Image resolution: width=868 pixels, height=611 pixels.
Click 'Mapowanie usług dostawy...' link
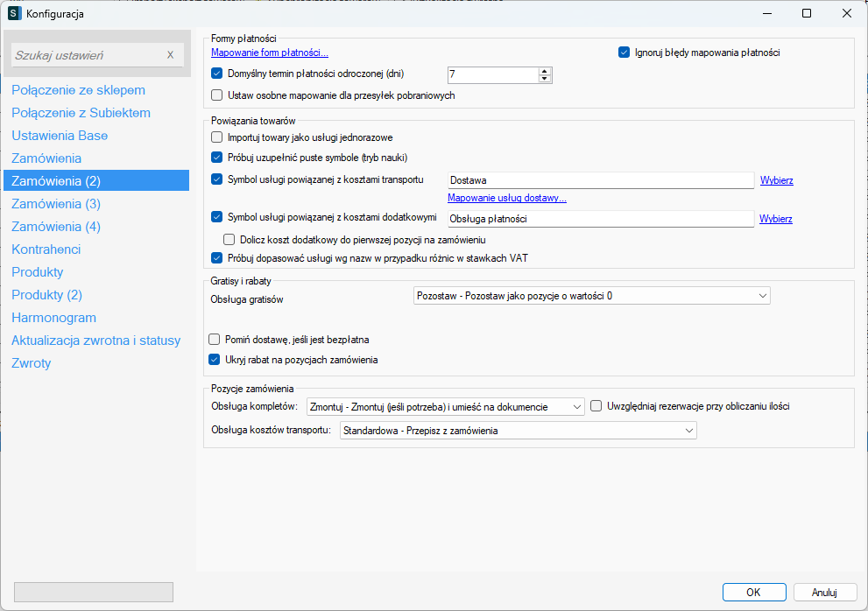pyautogui.click(x=506, y=198)
